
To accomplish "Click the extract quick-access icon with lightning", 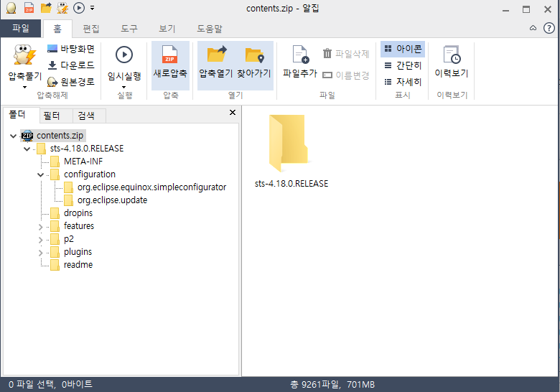I will [x=62, y=8].
